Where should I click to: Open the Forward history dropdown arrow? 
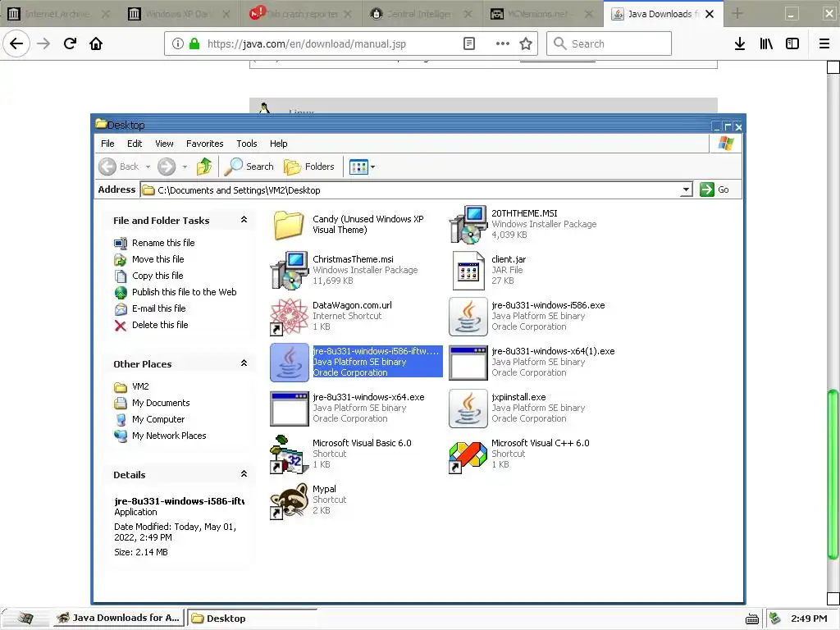pos(185,167)
